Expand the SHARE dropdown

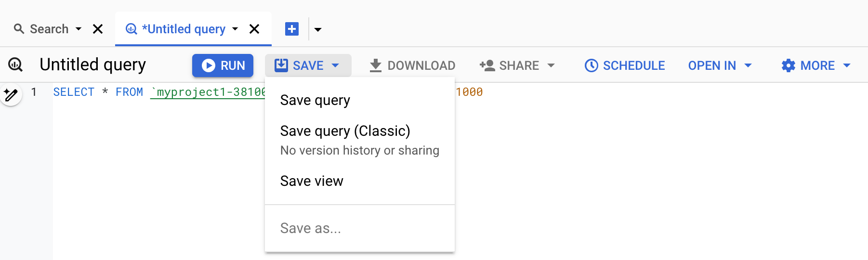pyautogui.click(x=517, y=65)
